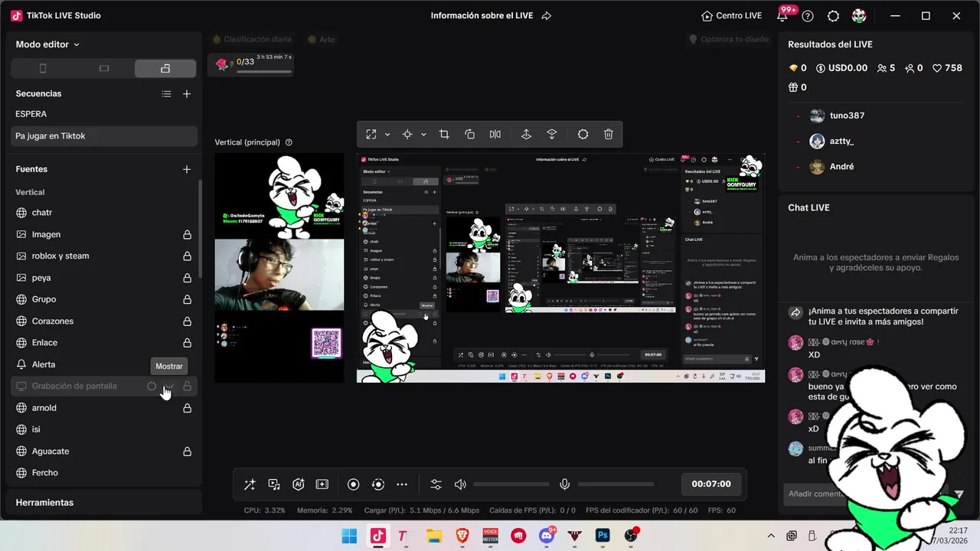Open the fit-to-screen transform tool
Image resolution: width=980 pixels, height=551 pixels.
371,134
